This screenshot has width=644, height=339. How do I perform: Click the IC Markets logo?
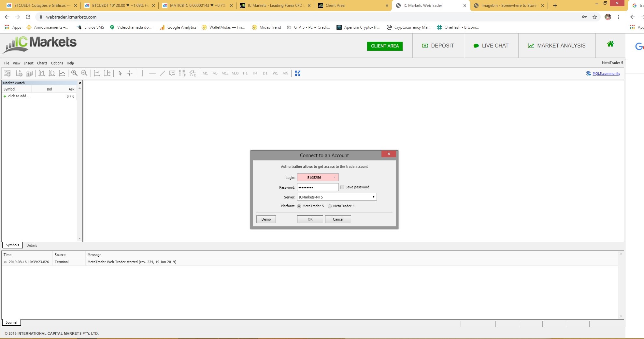(40, 45)
